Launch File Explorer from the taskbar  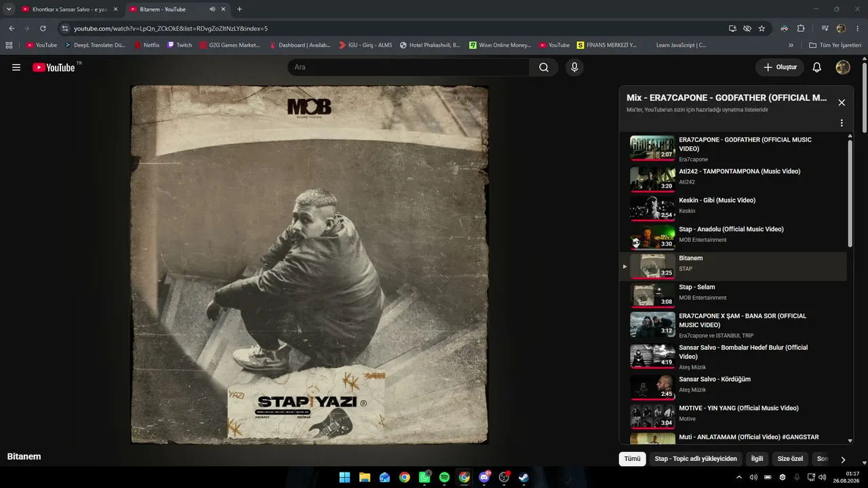(364, 477)
